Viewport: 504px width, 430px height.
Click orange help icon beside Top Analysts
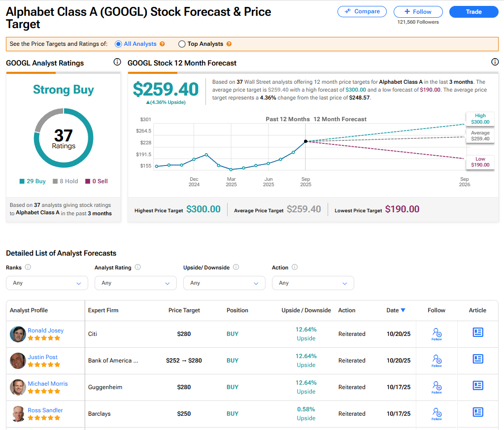229,44
